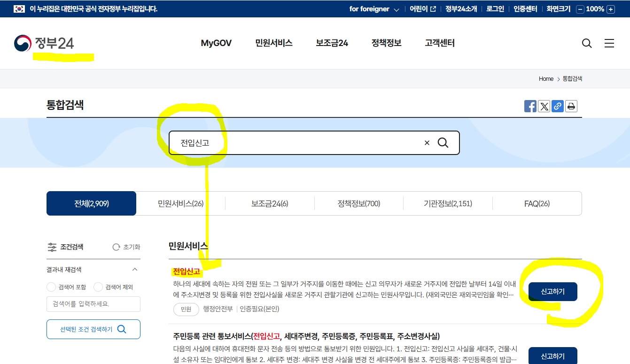This screenshot has height=364, width=630.
Task: Collapse 결과내 재검색 section
Action: [135, 270]
